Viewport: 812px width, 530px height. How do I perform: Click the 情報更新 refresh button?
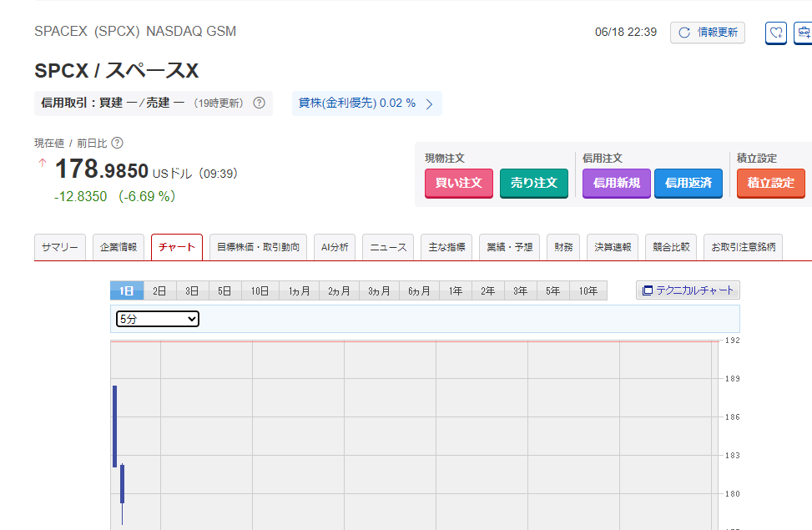click(708, 33)
